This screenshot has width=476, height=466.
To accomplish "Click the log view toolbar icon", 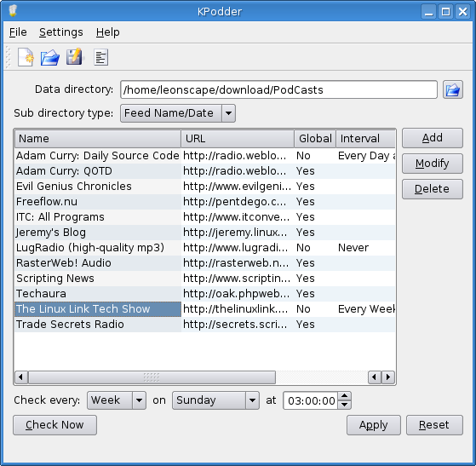I will (100, 57).
